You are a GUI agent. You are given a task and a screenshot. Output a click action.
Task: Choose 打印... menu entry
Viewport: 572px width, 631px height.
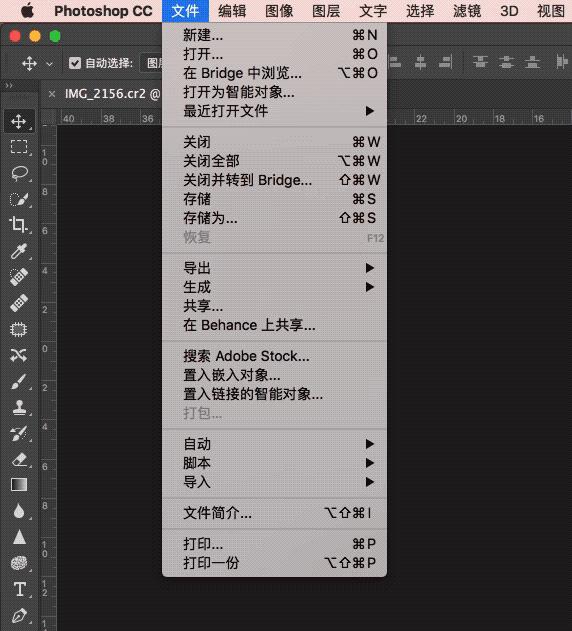pos(275,544)
